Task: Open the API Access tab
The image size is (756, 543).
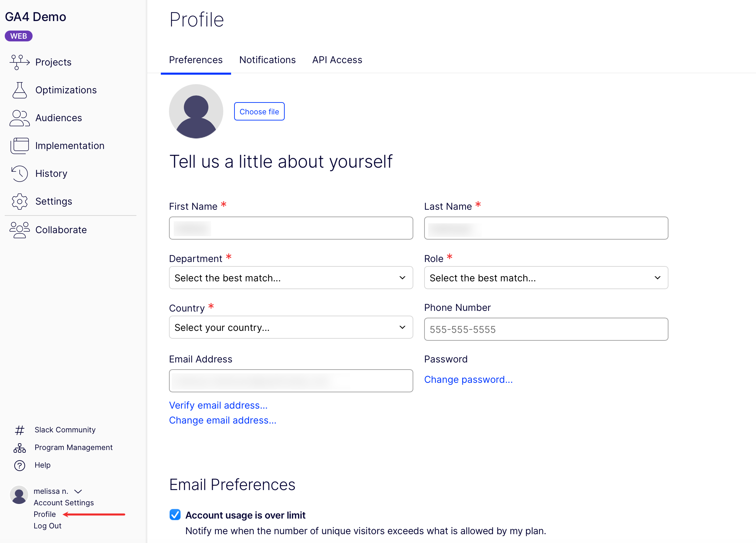Action: pyautogui.click(x=337, y=60)
